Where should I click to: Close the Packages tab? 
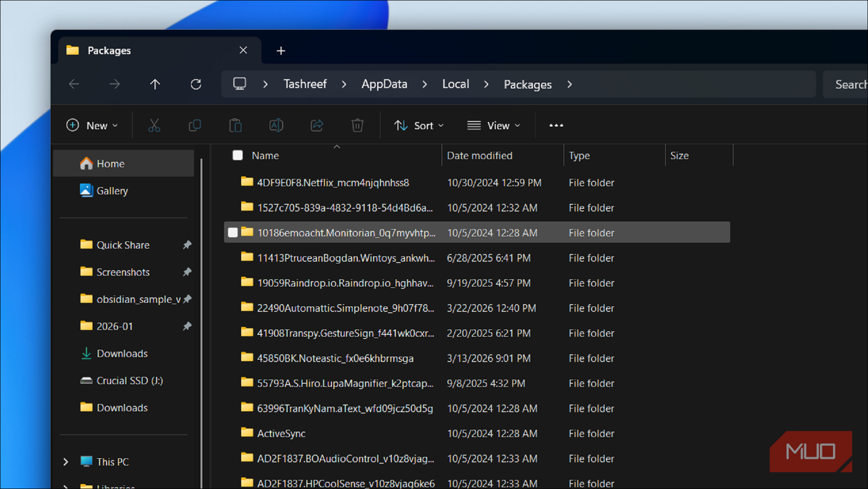[243, 50]
